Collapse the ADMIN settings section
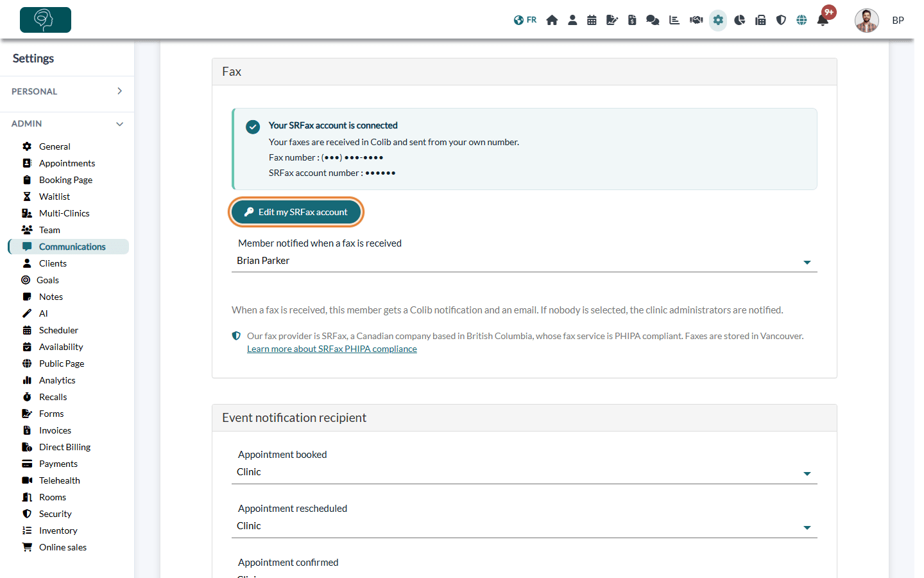 (x=67, y=123)
